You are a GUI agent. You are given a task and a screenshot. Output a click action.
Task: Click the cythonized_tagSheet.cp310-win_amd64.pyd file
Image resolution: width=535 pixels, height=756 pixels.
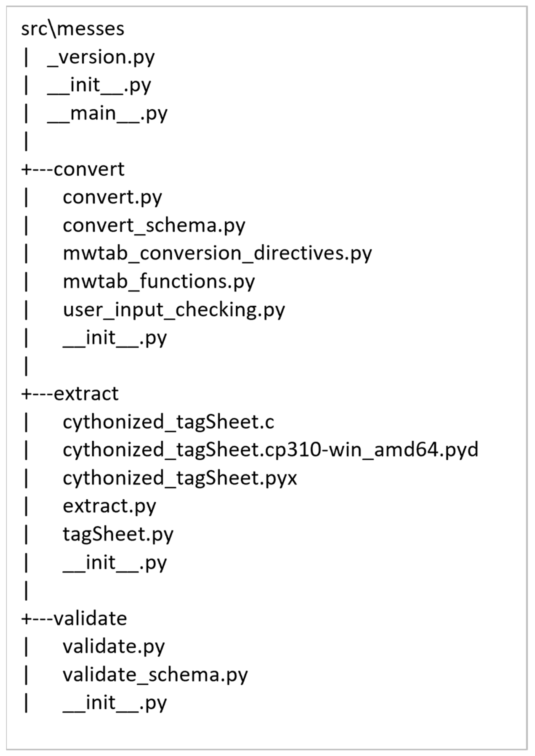270,451
